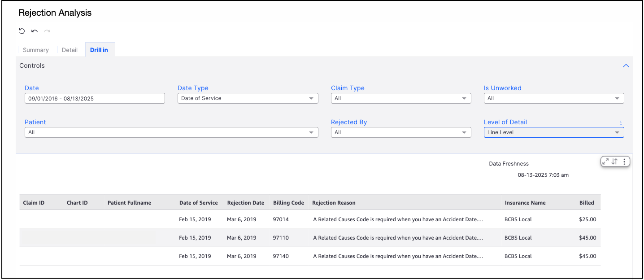Maximize the table visual with expand icon
The height and width of the screenshot is (280, 644).
pyautogui.click(x=606, y=162)
